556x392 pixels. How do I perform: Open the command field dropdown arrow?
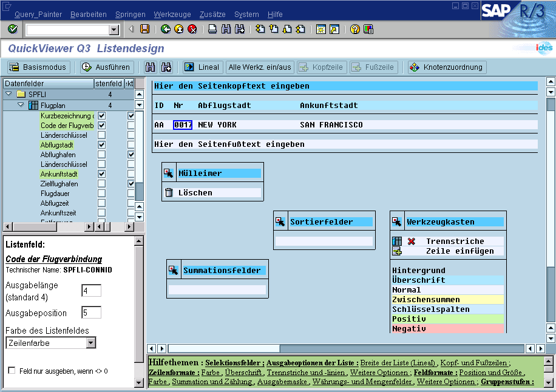[x=114, y=30]
